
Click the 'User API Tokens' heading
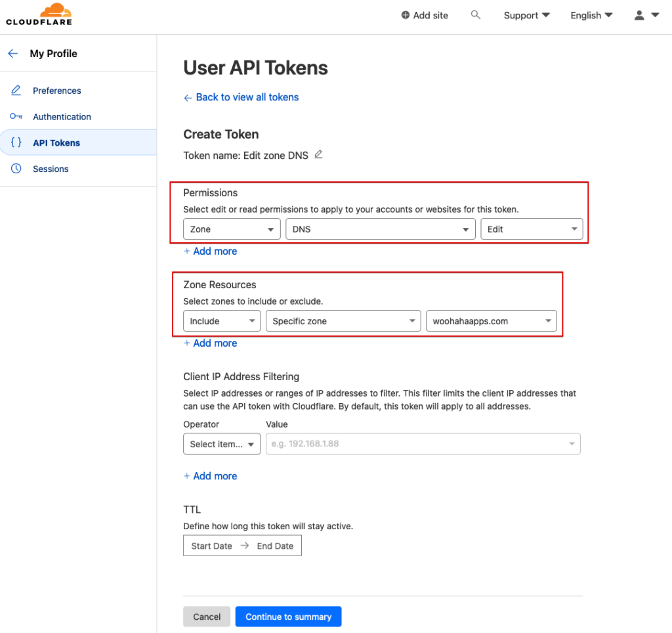pos(255,68)
